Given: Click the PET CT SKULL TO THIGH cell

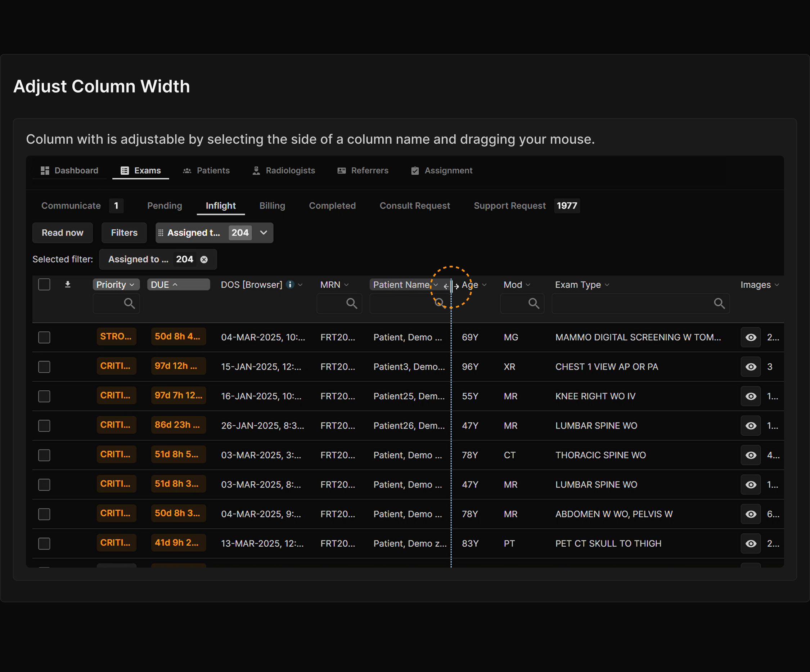Looking at the screenshot, I should click(x=608, y=544).
